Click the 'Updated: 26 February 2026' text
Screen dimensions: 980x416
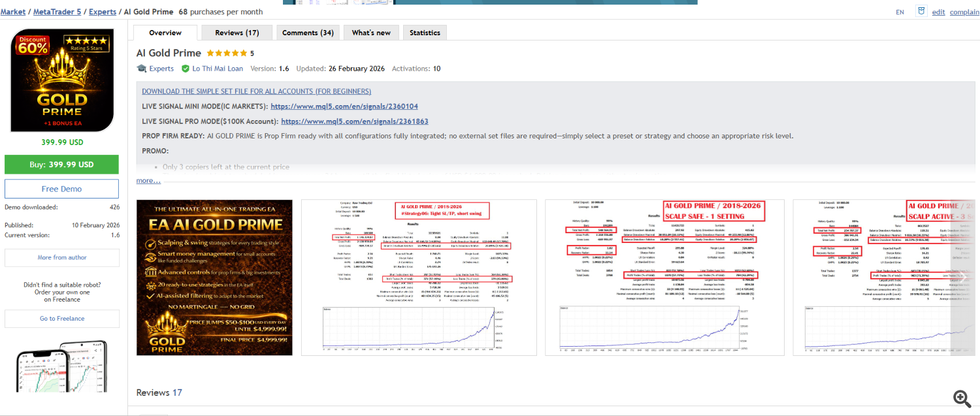pyautogui.click(x=340, y=69)
